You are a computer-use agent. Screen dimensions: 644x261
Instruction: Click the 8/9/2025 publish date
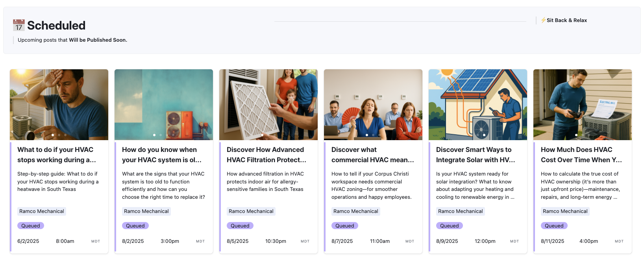tap(447, 241)
